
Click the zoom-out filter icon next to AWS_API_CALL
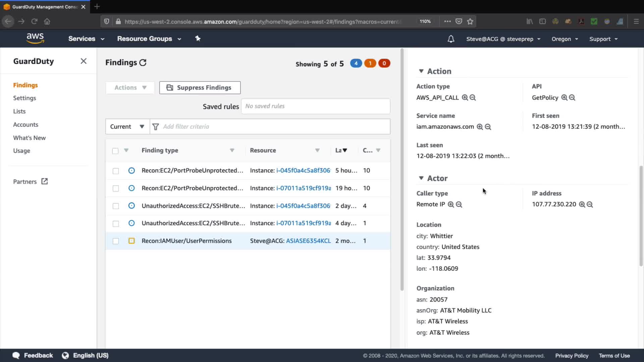[x=473, y=98]
